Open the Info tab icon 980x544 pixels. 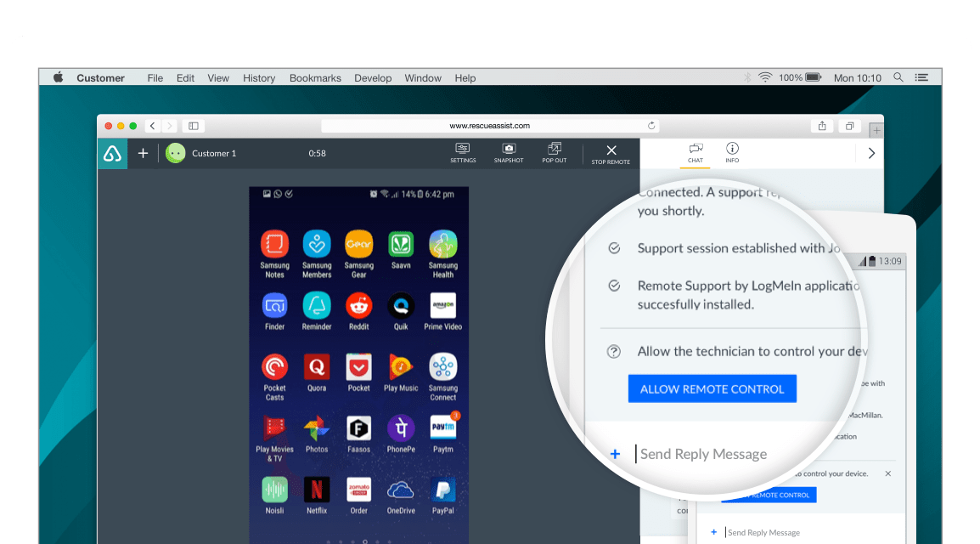click(732, 152)
